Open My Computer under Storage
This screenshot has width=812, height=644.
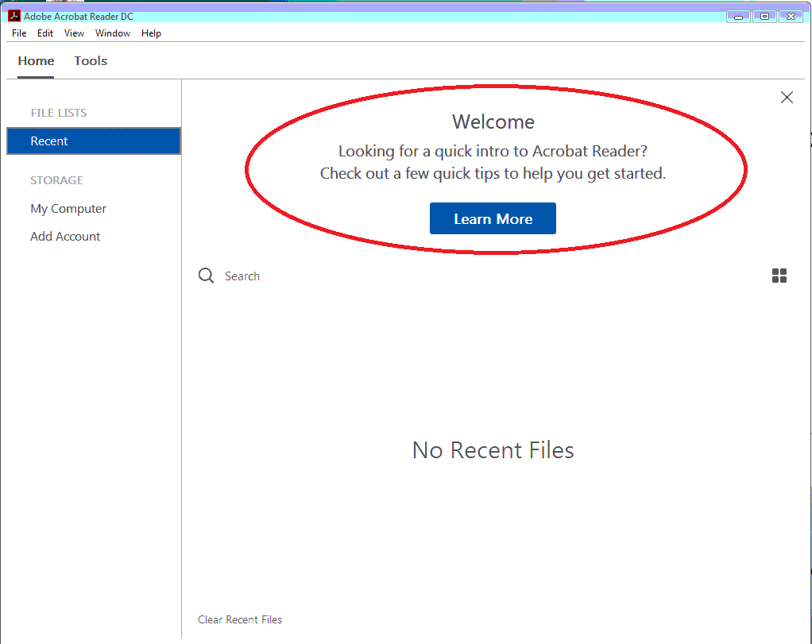point(68,208)
